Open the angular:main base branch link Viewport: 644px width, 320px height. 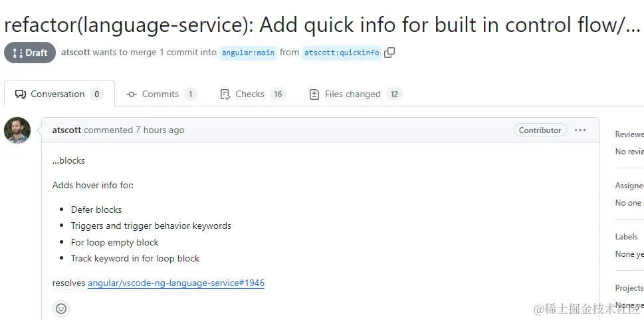[x=248, y=53]
